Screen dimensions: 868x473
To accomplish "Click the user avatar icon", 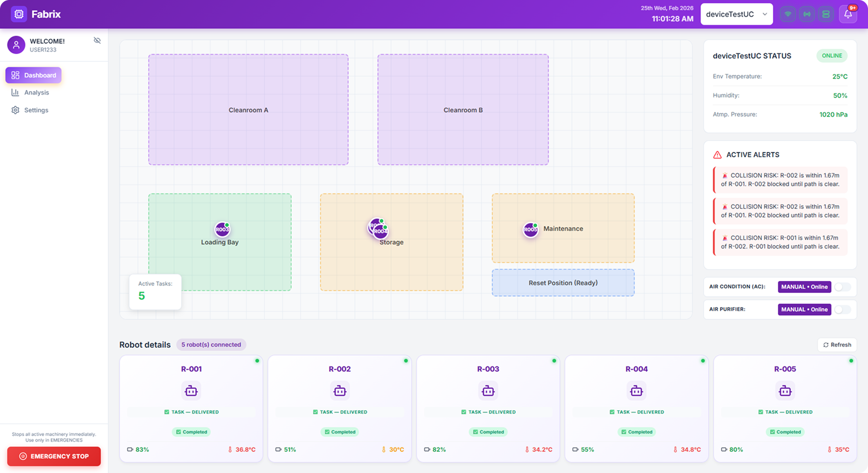I will pos(16,45).
